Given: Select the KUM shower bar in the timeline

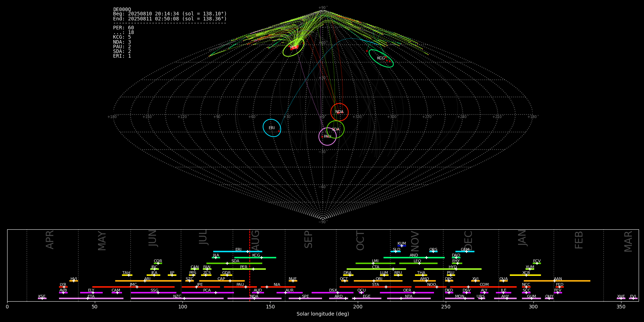Looking at the screenshot, I should [402, 246].
